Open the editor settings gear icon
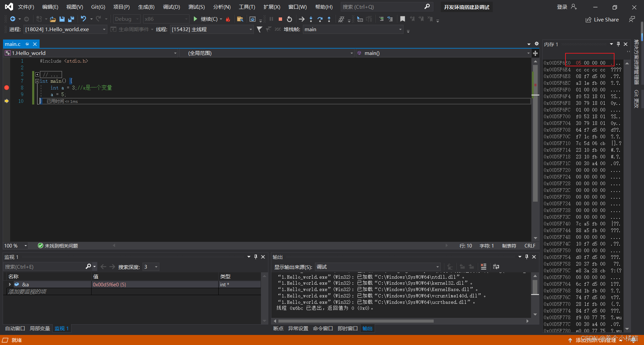The image size is (644, 345). coord(537,44)
